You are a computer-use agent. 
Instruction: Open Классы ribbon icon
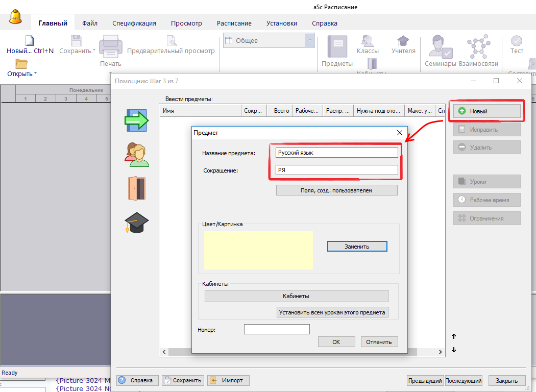368,44
